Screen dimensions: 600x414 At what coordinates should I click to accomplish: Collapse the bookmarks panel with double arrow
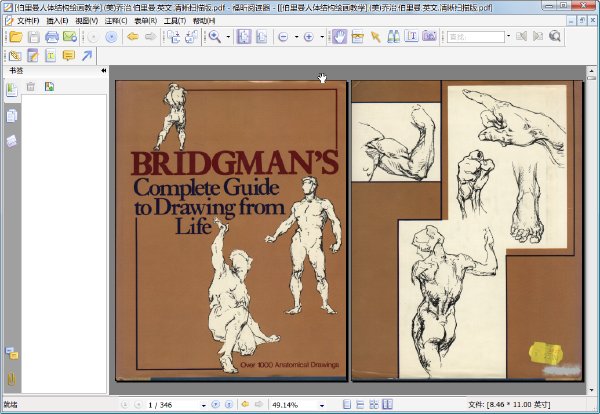pos(103,71)
